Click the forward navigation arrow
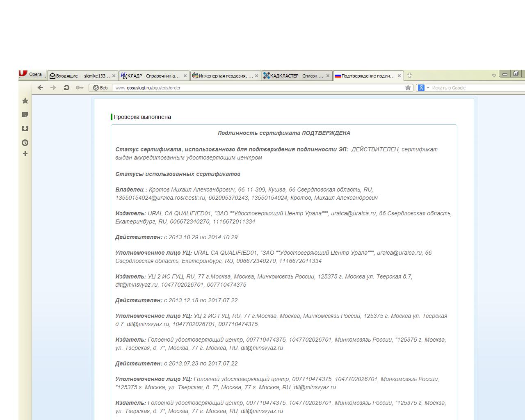The image size is (525, 420). 53,87
